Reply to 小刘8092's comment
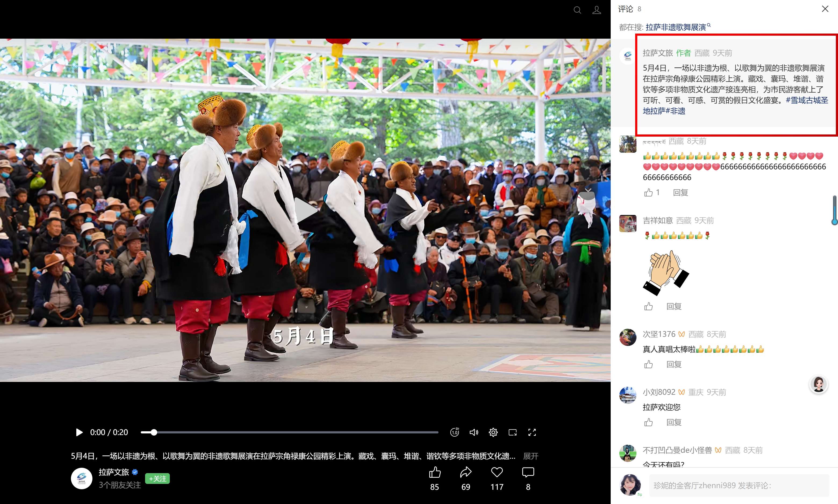Viewport: 838px width, 504px height. point(674,422)
